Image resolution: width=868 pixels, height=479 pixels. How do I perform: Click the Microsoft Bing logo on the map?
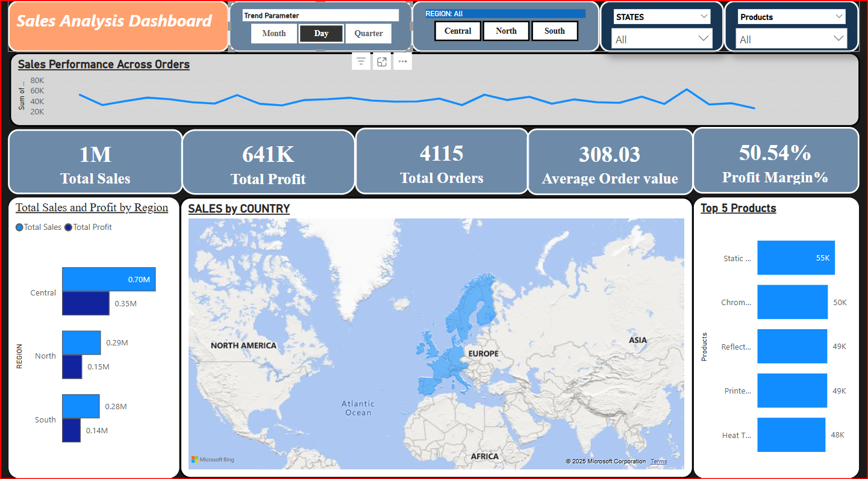click(x=213, y=460)
